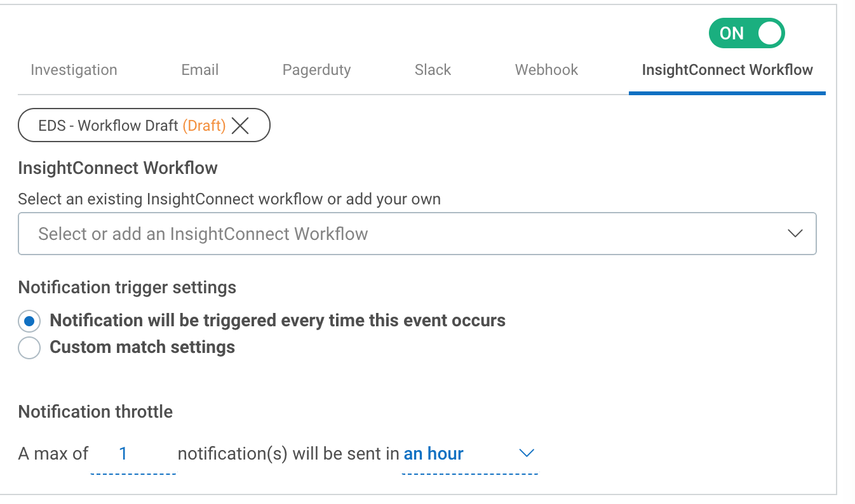Click the 'Notification throttle' heading

click(95, 412)
